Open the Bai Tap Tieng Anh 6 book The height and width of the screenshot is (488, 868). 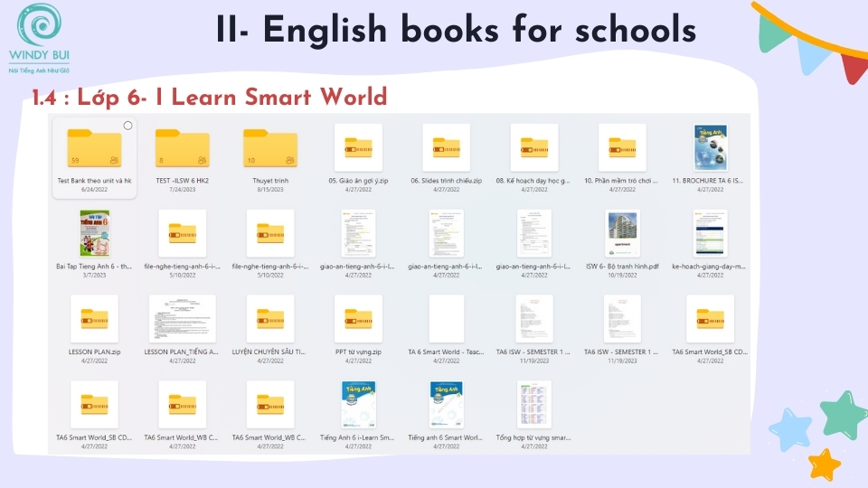coord(94,233)
